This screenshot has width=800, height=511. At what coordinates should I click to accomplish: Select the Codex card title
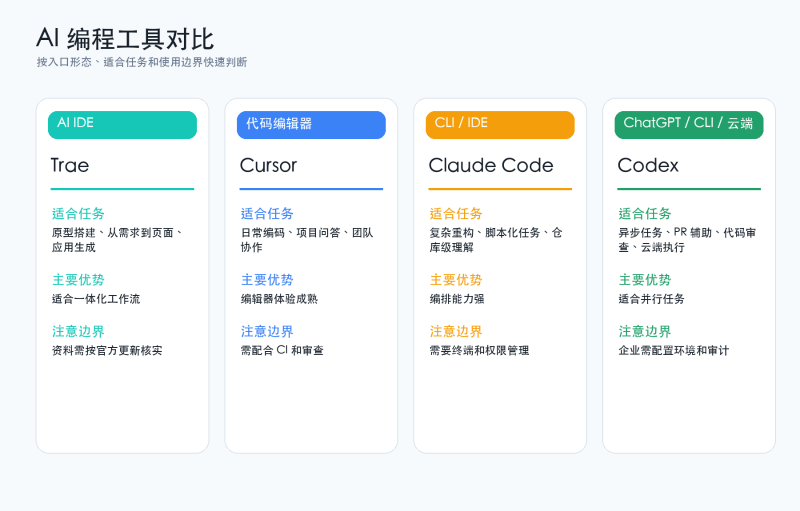[x=648, y=165]
